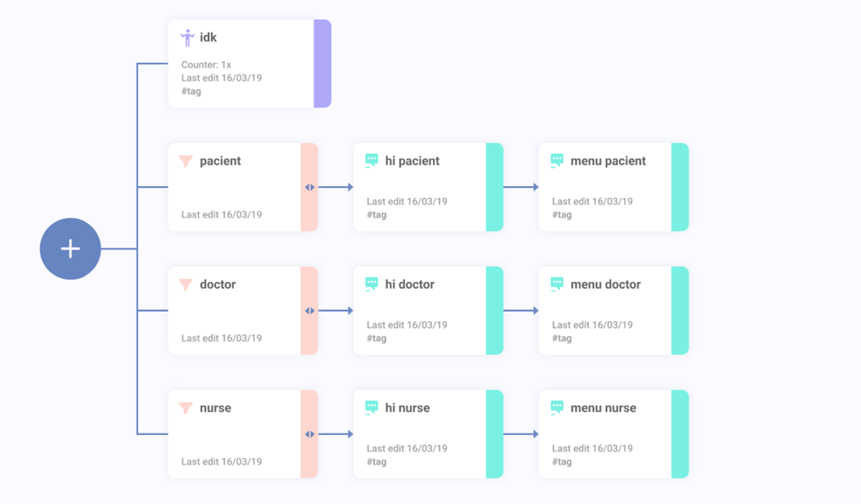861x504 pixels.
Task: Click the person icon on idk card
Action: click(x=187, y=38)
